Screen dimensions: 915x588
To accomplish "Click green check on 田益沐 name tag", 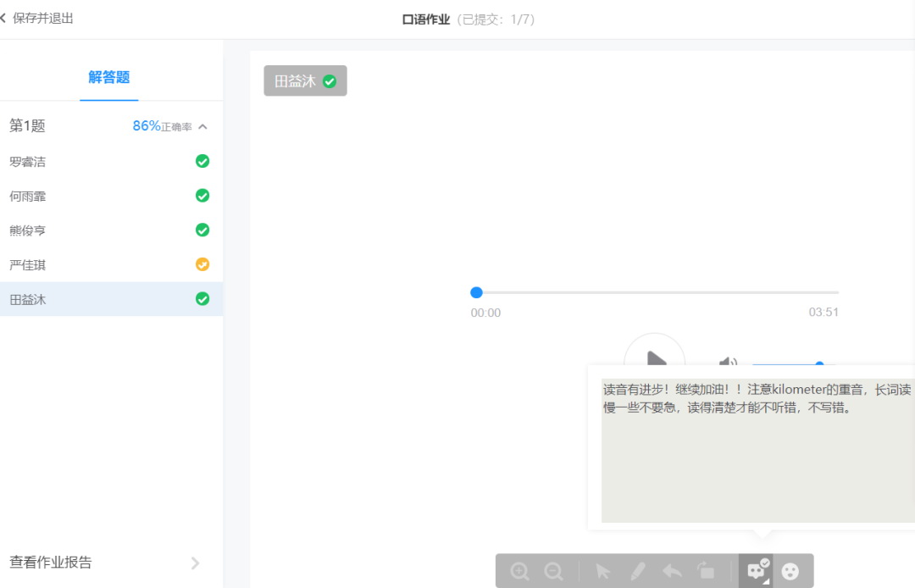I will [330, 81].
